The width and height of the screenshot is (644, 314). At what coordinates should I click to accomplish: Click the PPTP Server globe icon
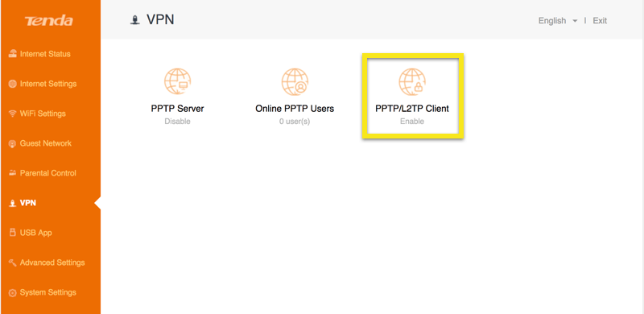tap(177, 81)
